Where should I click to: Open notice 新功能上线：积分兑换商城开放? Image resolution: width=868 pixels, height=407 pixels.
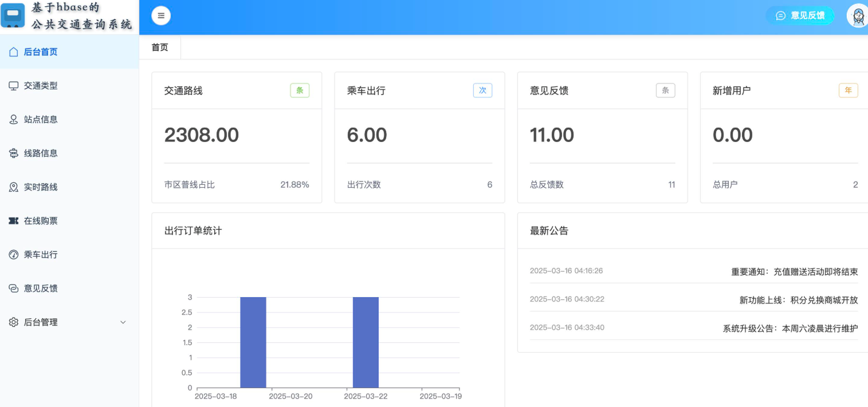click(x=799, y=300)
